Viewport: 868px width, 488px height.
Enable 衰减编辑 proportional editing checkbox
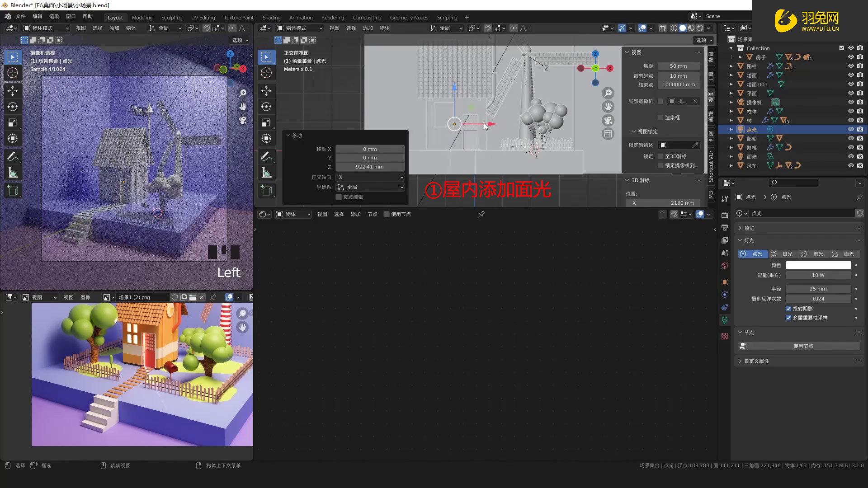click(339, 197)
